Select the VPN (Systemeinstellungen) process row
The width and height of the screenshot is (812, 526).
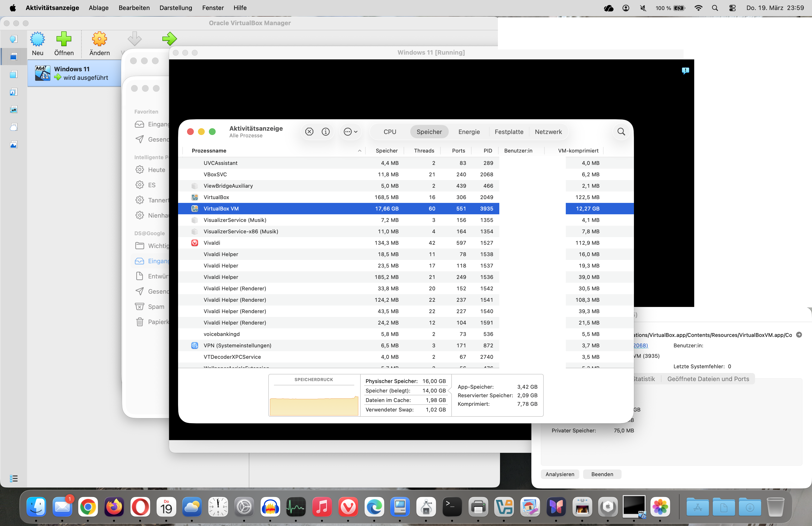[406, 345]
